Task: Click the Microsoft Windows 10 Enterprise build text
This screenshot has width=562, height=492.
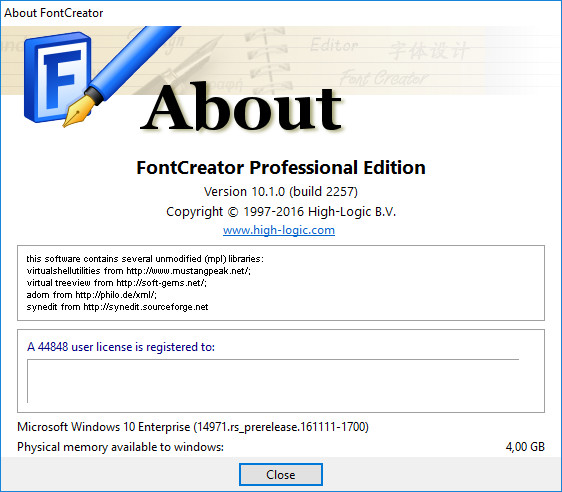Action: (193, 426)
